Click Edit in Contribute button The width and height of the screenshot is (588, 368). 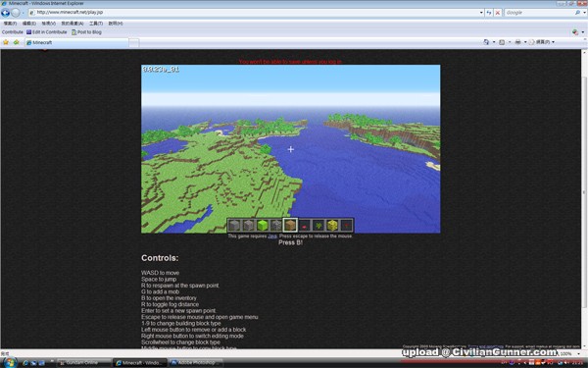[46, 32]
